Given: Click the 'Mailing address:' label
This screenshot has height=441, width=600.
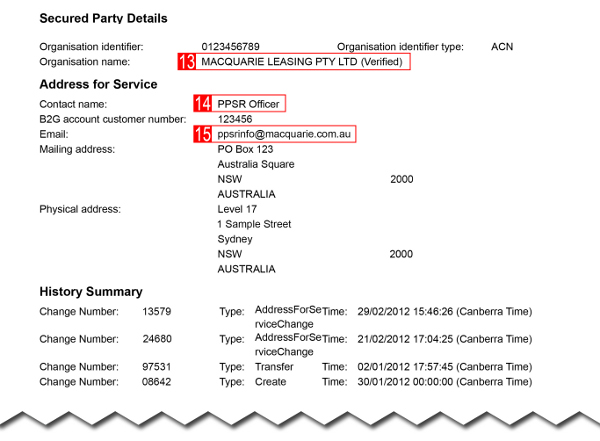Looking at the screenshot, I should pos(77,149).
